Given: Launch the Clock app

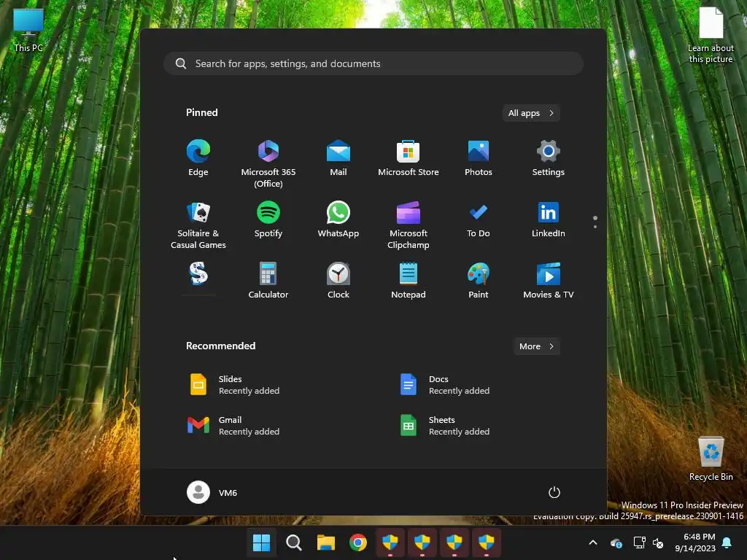Looking at the screenshot, I should tap(338, 281).
